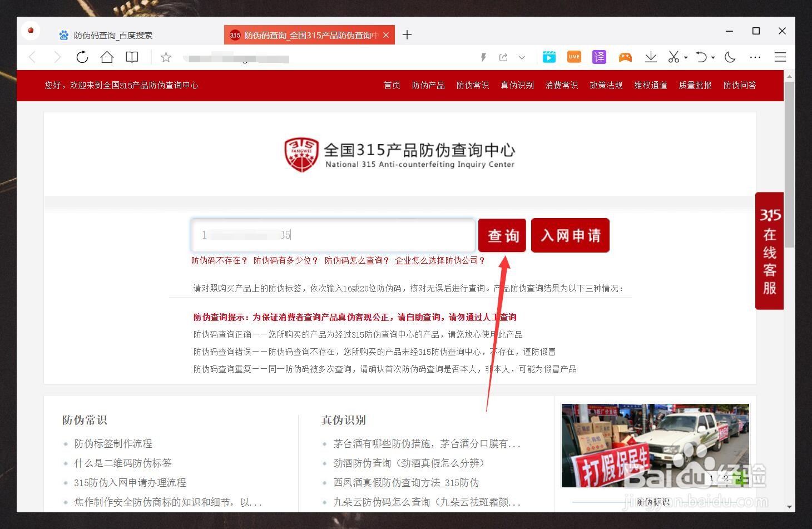Click the scrollbar down arrow
The height and width of the screenshot is (529, 812).
[x=789, y=507]
